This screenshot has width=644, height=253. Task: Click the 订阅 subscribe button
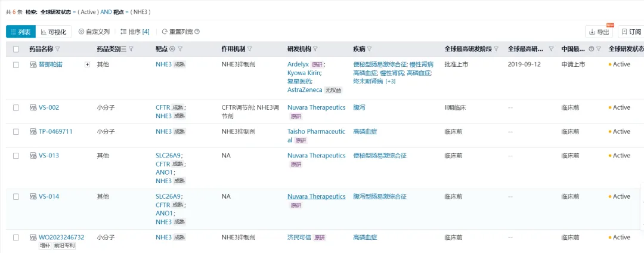(631, 32)
